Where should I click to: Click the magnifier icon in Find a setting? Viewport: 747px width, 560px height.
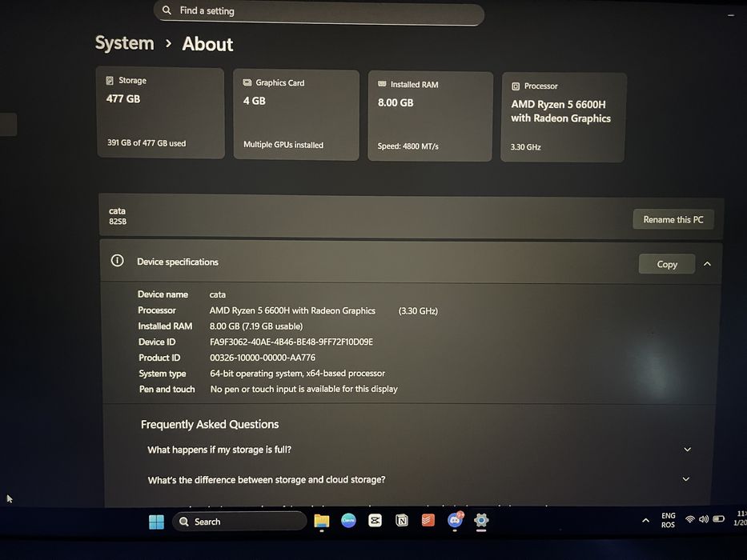point(167,10)
